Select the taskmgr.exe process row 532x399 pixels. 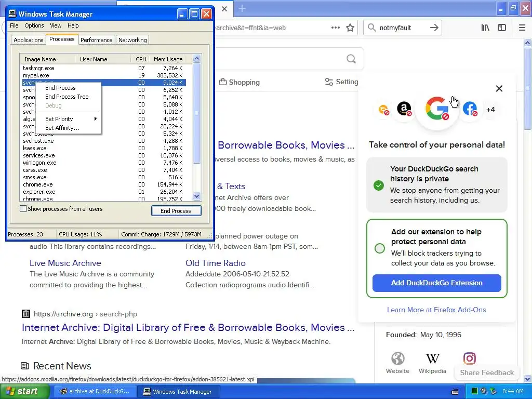[x=103, y=68]
